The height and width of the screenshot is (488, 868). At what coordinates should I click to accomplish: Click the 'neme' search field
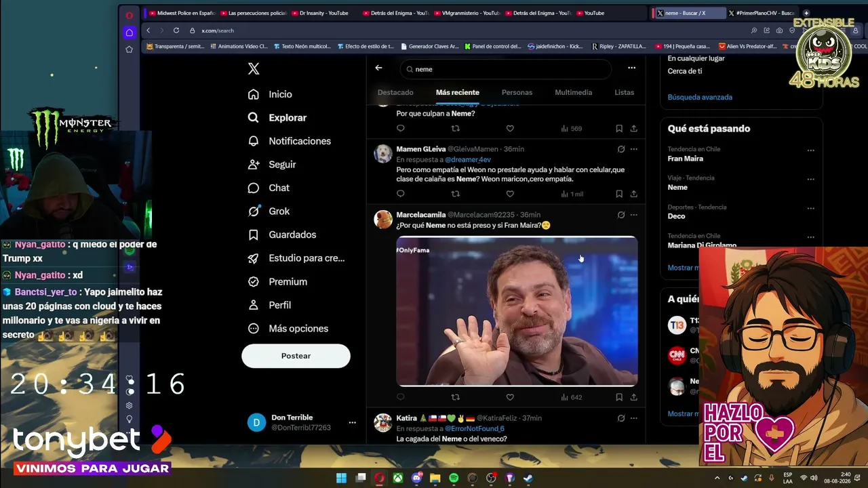click(x=506, y=69)
